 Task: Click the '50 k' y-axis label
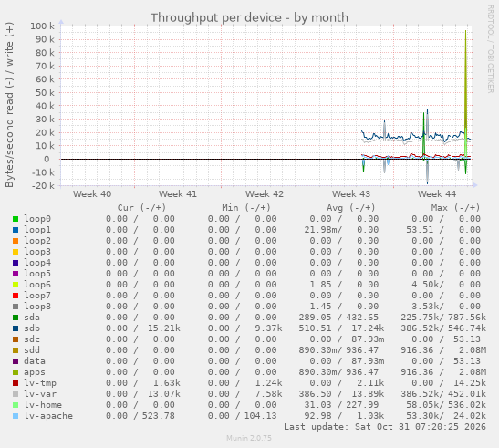pos(46,93)
